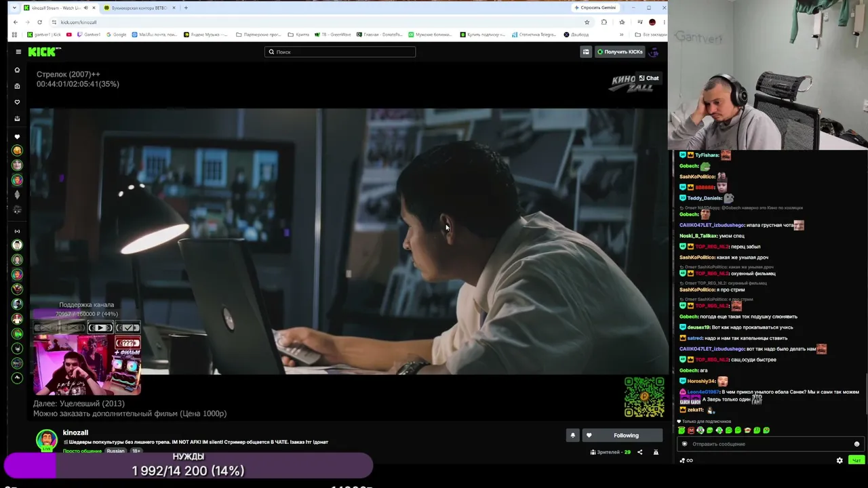
Task: Open the emoji picker in chat input
Action: click(x=856, y=444)
